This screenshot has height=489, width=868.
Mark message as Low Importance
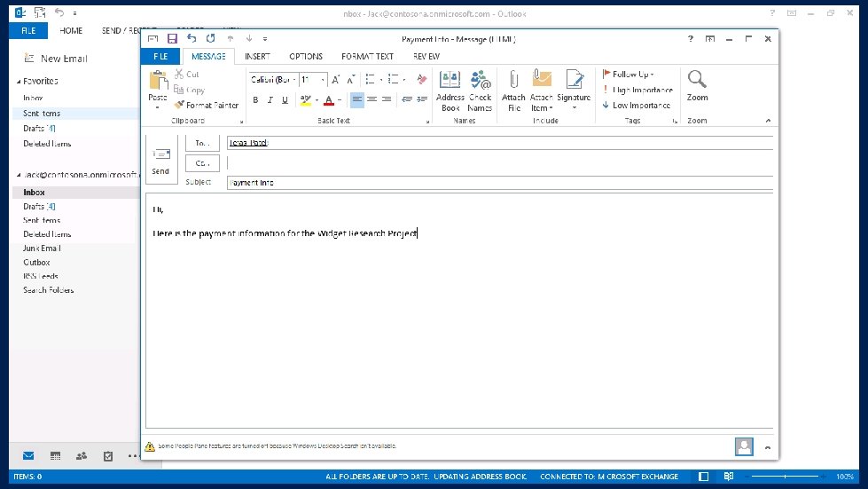coord(636,106)
